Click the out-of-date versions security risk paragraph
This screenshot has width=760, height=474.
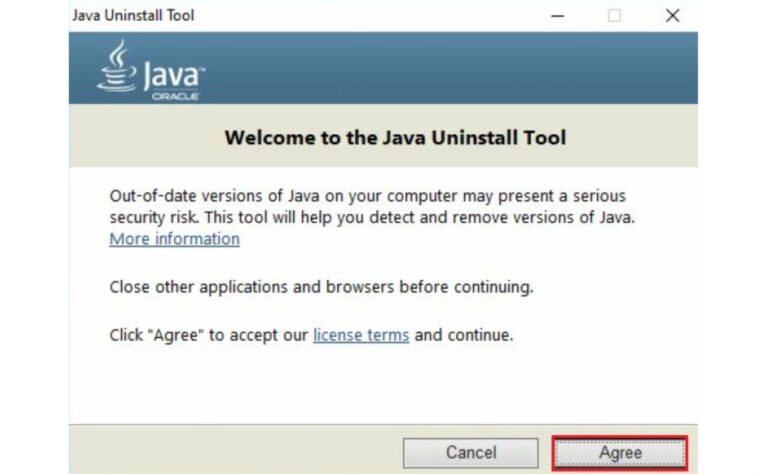point(370,206)
